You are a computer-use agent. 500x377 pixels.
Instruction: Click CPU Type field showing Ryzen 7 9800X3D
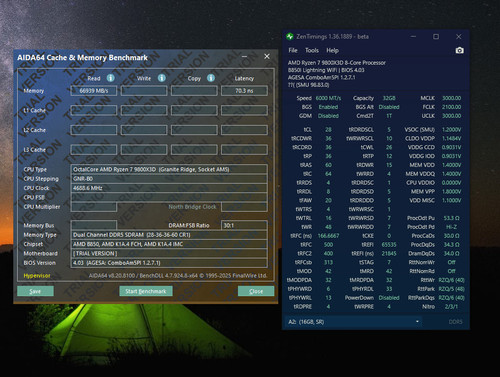coord(169,169)
